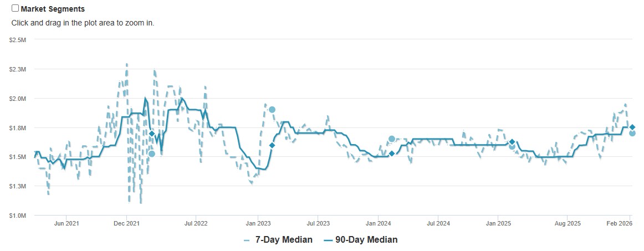Click the $2.5M y-axis label
The height and width of the screenshot is (251, 644).
(x=18, y=40)
